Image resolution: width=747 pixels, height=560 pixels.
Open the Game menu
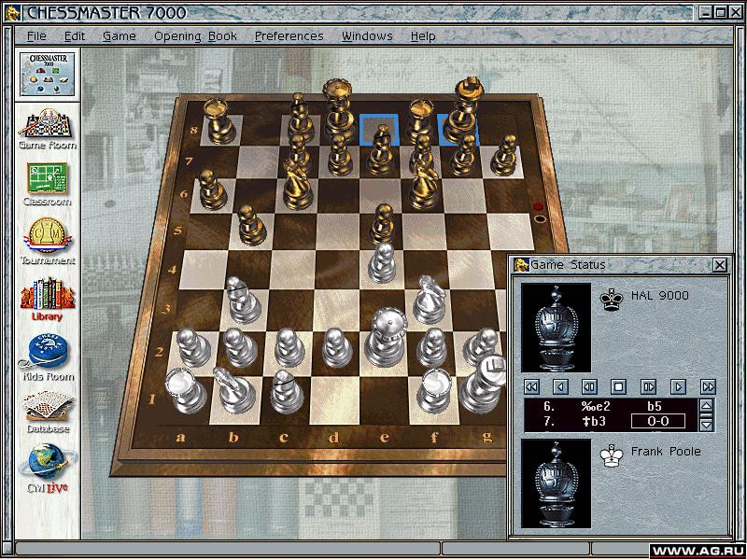[x=120, y=36]
